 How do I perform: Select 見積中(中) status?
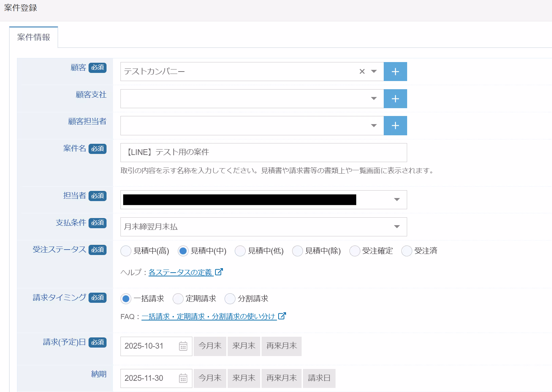[183, 251]
